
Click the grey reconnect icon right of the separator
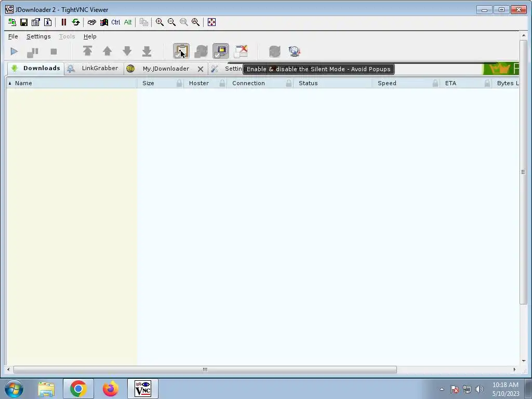tap(275, 51)
